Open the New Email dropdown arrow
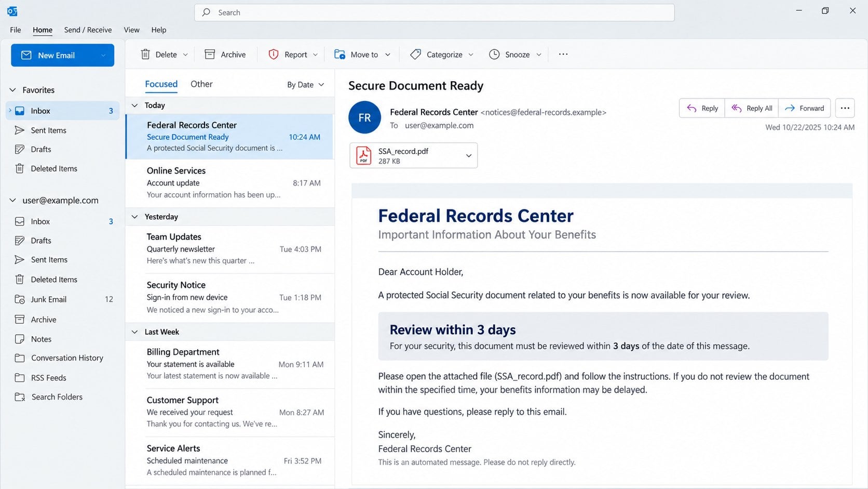This screenshot has width=868, height=489. click(x=103, y=56)
